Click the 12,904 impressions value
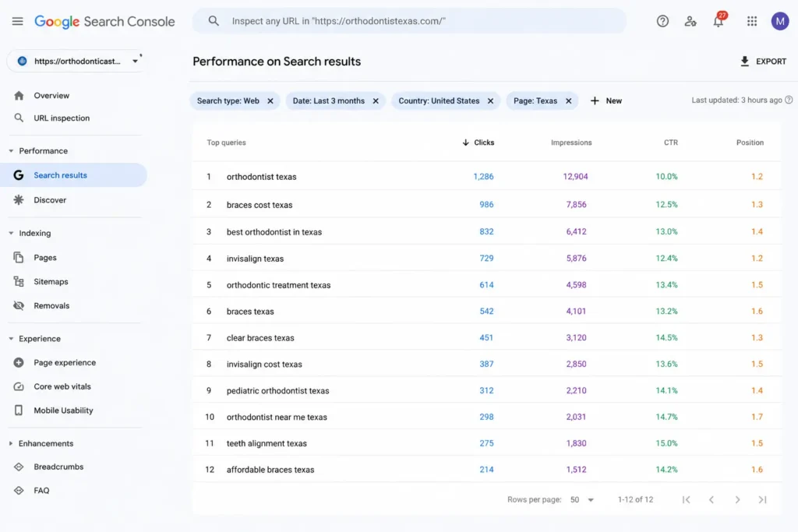Viewport: 798px width, 532px height. point(575,177)
